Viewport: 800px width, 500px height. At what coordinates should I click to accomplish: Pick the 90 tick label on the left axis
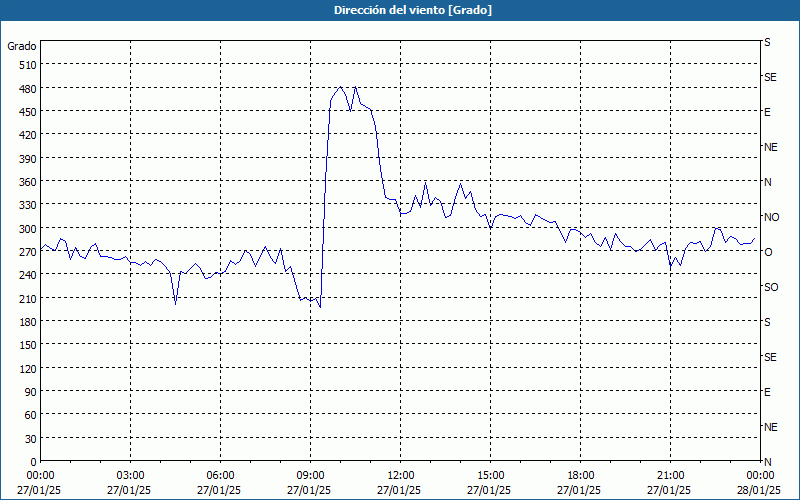pos(31,392)
